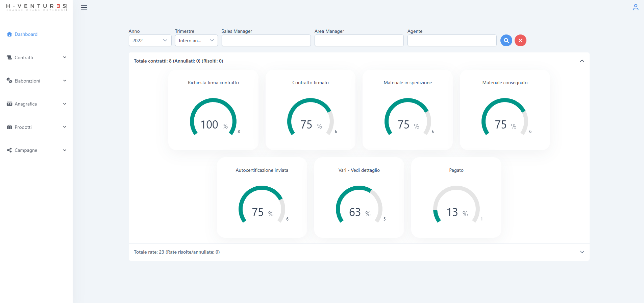Focus the Agente input field
This screenshot has height=303, width=644.
(x=452, y=41)
